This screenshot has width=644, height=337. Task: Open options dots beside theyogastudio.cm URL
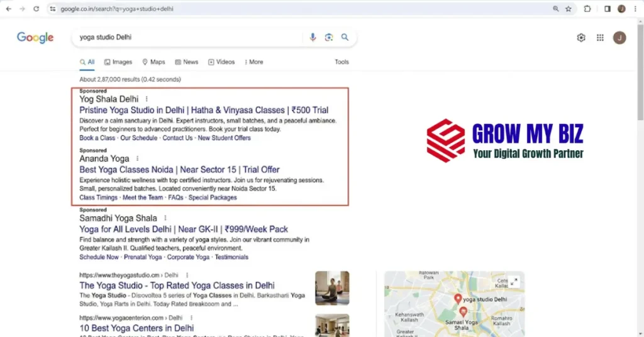point(187,275)
